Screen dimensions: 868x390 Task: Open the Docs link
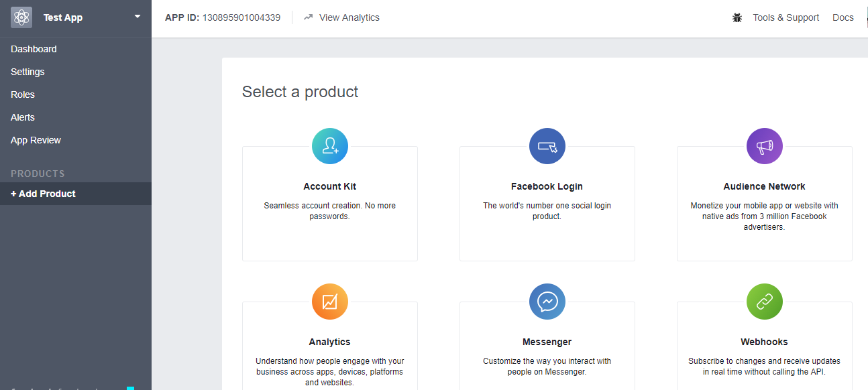click(843, 17)
